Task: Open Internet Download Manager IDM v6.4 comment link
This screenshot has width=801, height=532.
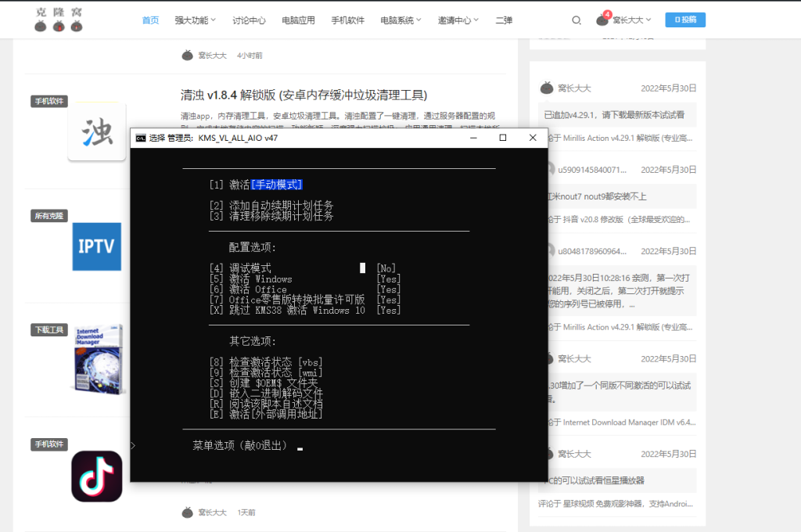Action: click(622, 422)
